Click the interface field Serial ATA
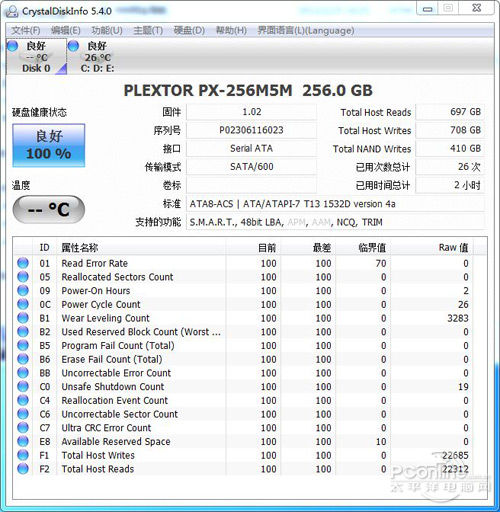This screenshot has height=512, width=500. coord(251,148)
